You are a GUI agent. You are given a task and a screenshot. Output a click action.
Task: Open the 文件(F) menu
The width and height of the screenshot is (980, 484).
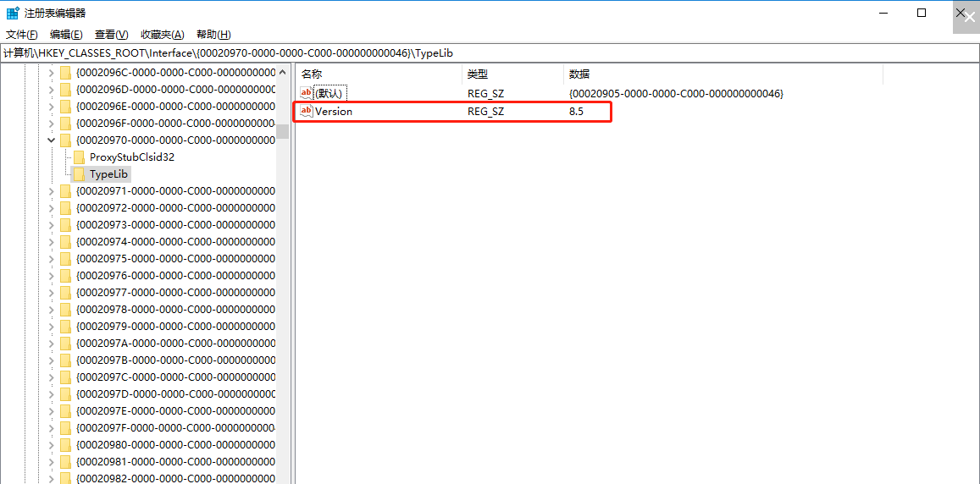(x=22, y=35)
